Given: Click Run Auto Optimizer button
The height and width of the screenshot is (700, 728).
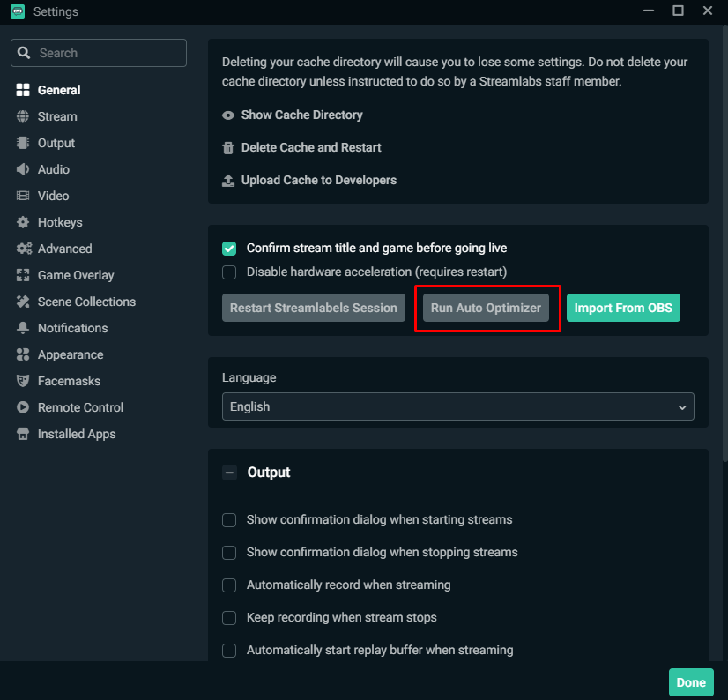Looking at the screenshot, I should coord(486,308).
